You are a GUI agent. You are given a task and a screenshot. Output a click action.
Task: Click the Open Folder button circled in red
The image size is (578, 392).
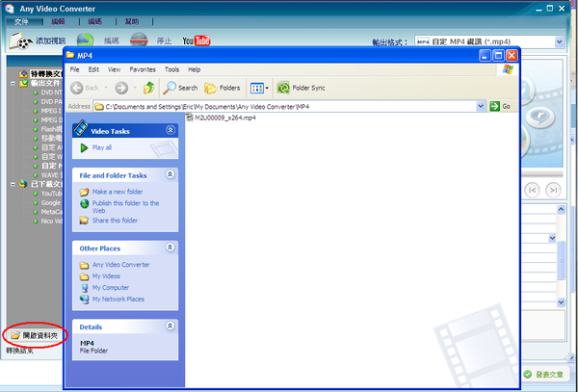35,335
